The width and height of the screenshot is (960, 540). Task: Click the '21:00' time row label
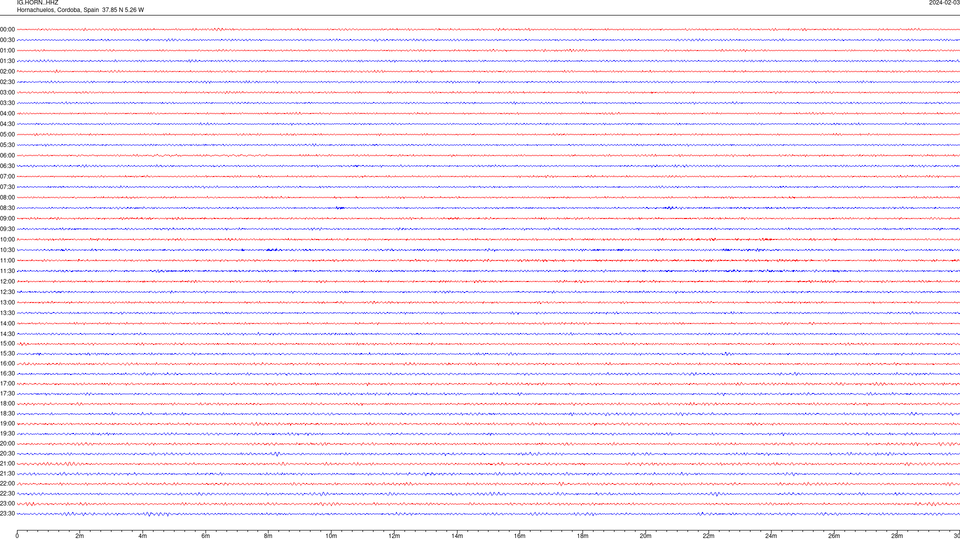(7, 463)
